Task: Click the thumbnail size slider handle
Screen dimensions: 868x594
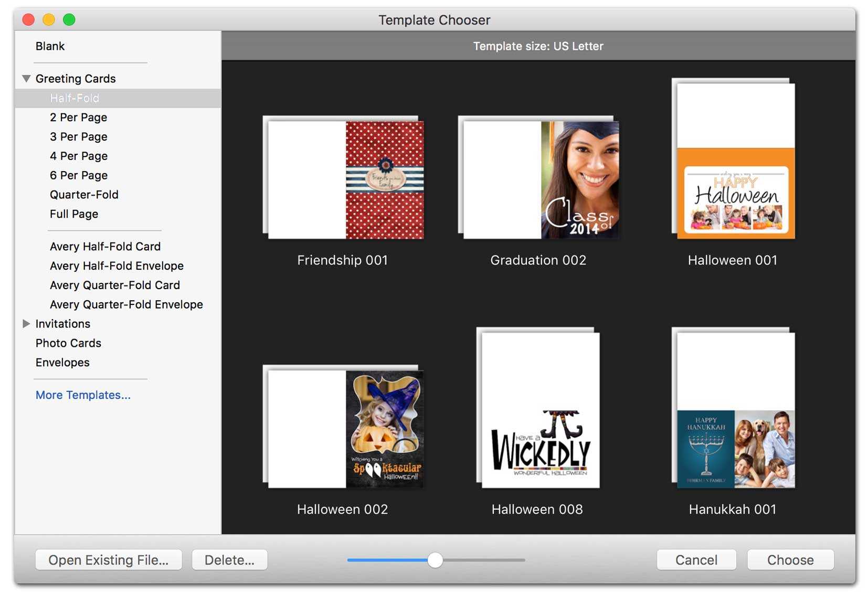Action: tap(435, 560)
